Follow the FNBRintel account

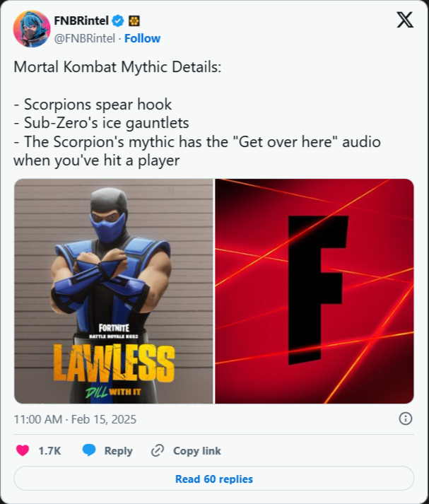click(142, 39)
